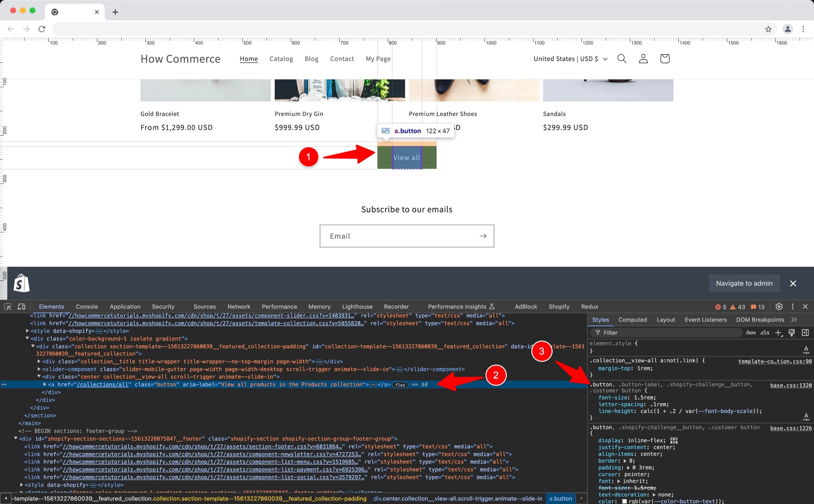Reload the page

(x=42, y=29)
